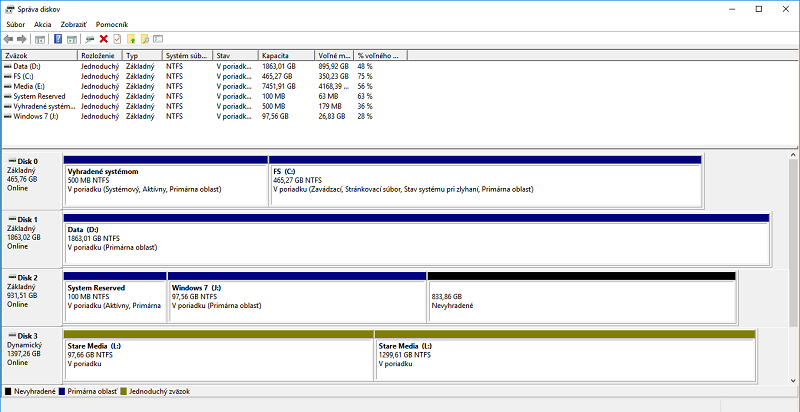This screenshot has height=412, width=800.
Task: Click the Disk 2 size 931,51 GB
Action: pyautogui.click(x=22, y=295)
